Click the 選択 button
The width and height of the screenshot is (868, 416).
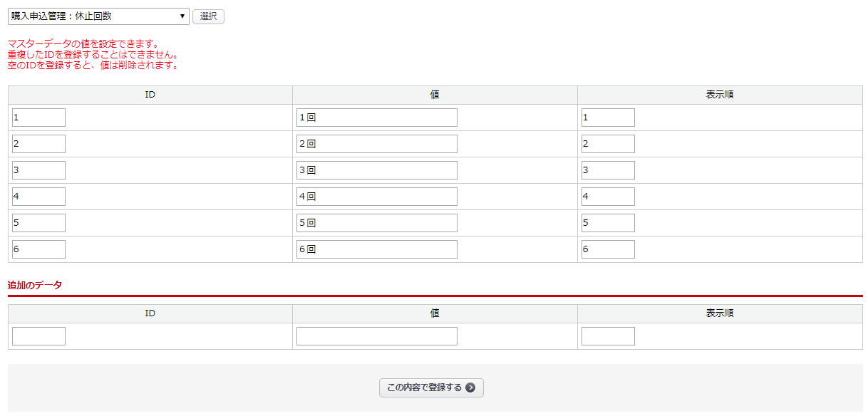[208, 16]
